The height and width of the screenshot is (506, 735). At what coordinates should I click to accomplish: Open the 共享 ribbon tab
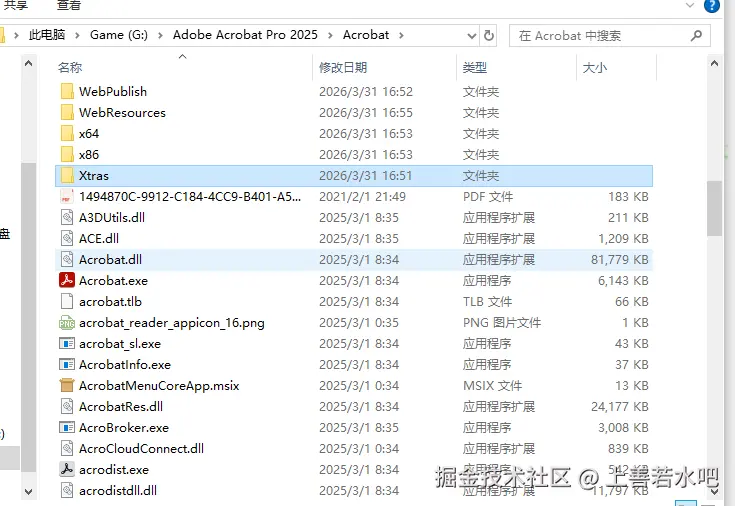(15, 5)
